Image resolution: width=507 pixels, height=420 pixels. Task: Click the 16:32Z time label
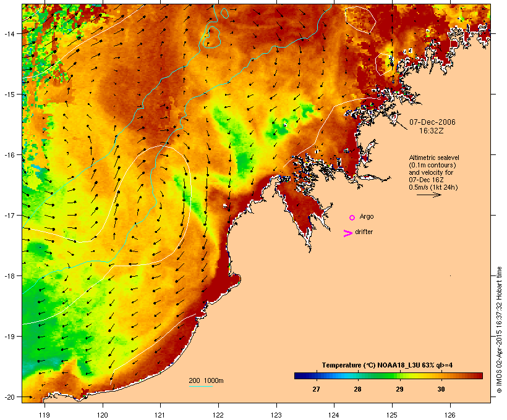(x=432, y=131)
